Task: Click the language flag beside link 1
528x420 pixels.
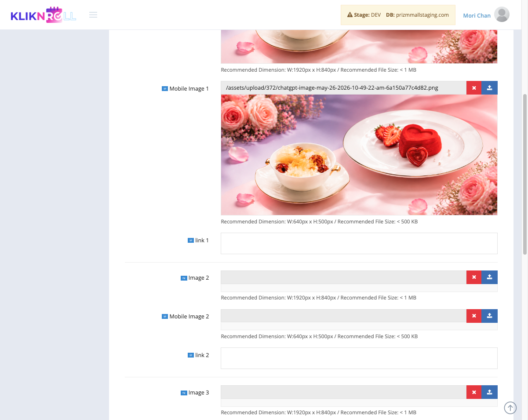Action: 191,241
